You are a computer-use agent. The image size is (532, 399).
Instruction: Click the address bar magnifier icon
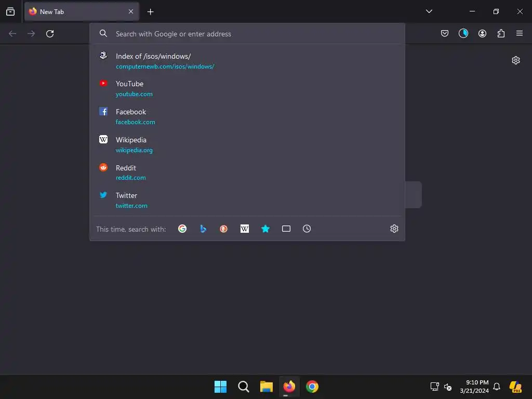(x=103, y=33)
